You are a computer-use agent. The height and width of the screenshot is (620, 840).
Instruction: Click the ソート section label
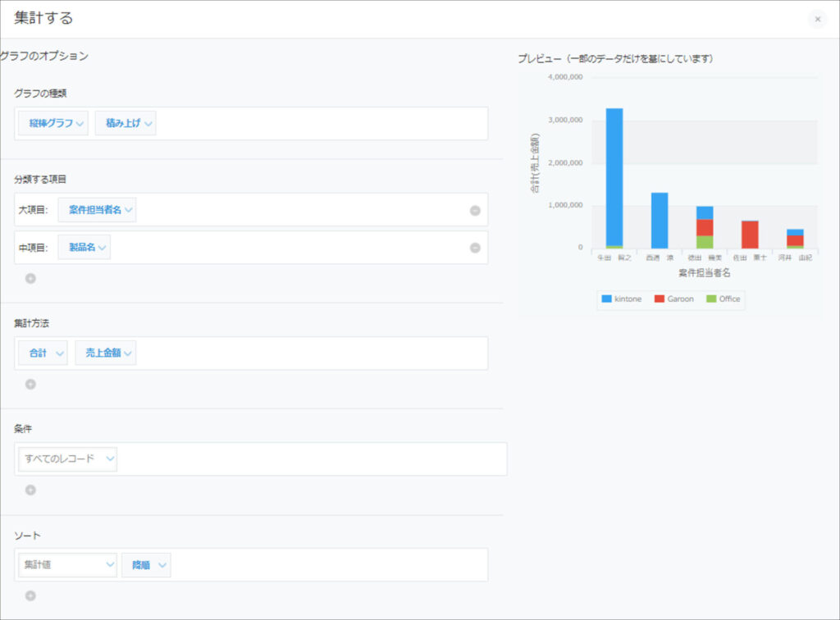coord(27,536)
